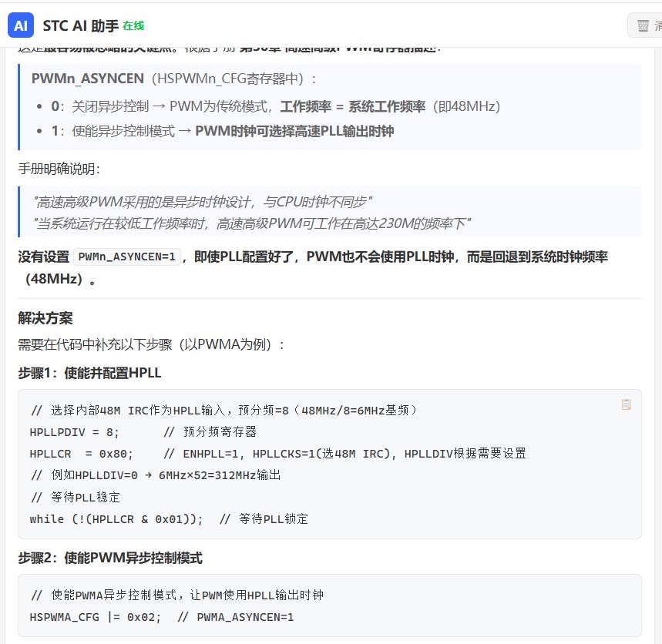The width and height of the screenshot is (662, 644).
Task: Click the code line HSPWMA_CFG |= 0x02;
Action: pos(162,617)
